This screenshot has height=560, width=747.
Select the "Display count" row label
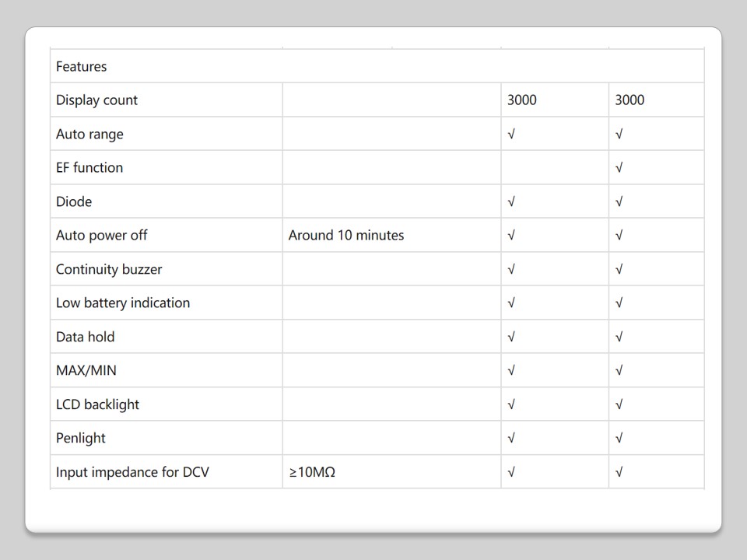pos(96,100)
